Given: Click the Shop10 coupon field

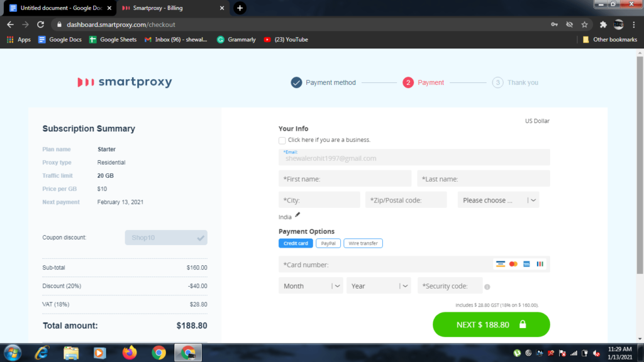Looking at the screenshot, I should [x=166, y=238].
